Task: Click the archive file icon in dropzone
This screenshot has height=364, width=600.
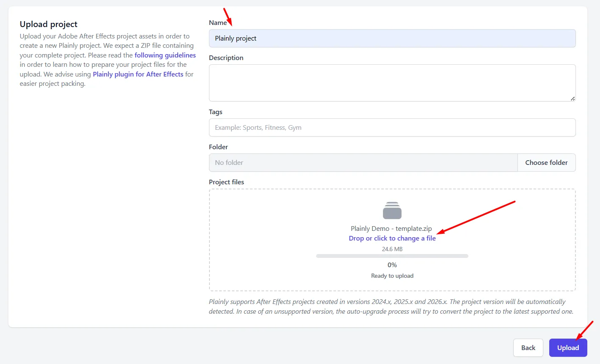Action: click(x=392, y=211)
